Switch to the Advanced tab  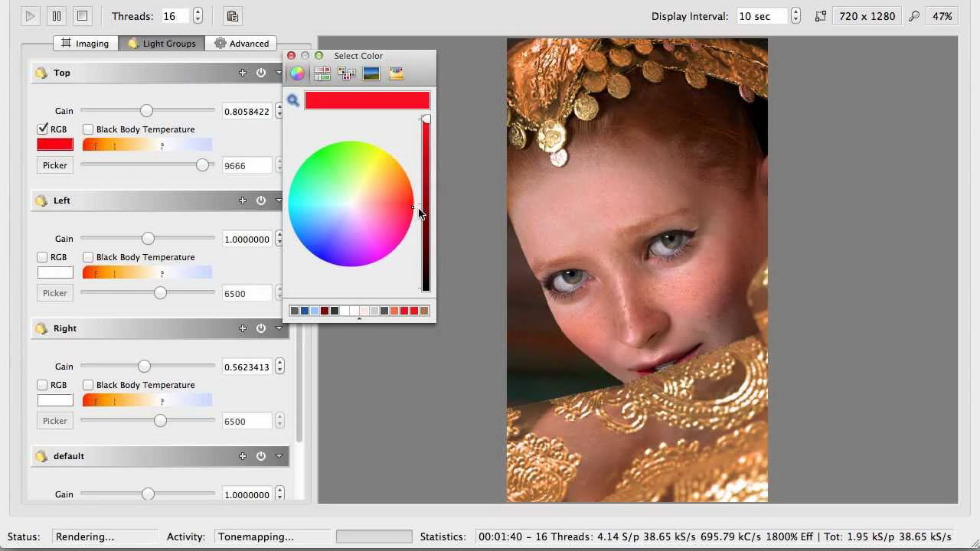(x=242, y=44)
